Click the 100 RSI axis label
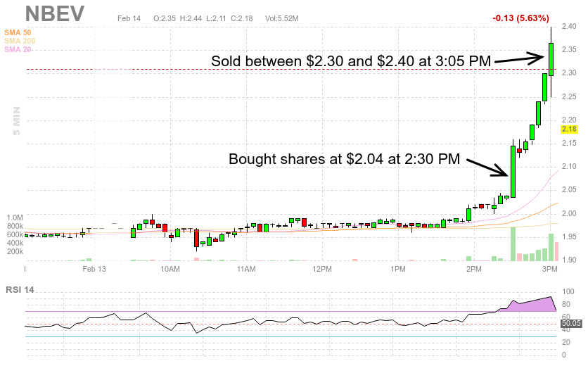Image resolution: width=588 pixels, height=366 pixels. tap(568, 291)
